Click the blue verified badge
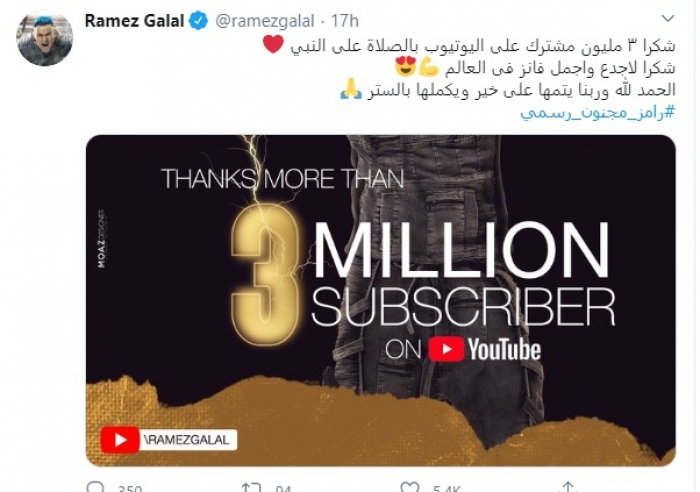The width and height of the screenshot is (700, 492). click(x=199, y=21)
